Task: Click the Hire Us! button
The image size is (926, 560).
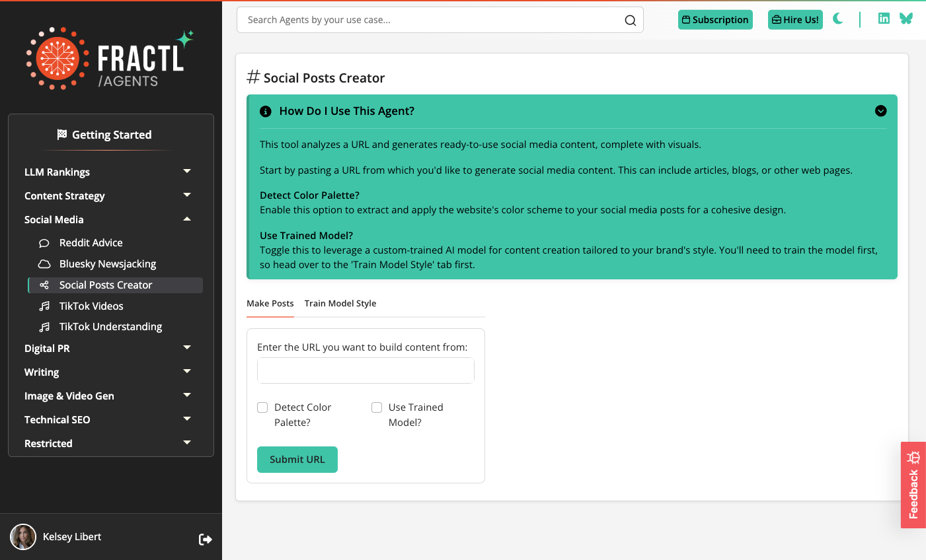Action: [x=795, y=20]
